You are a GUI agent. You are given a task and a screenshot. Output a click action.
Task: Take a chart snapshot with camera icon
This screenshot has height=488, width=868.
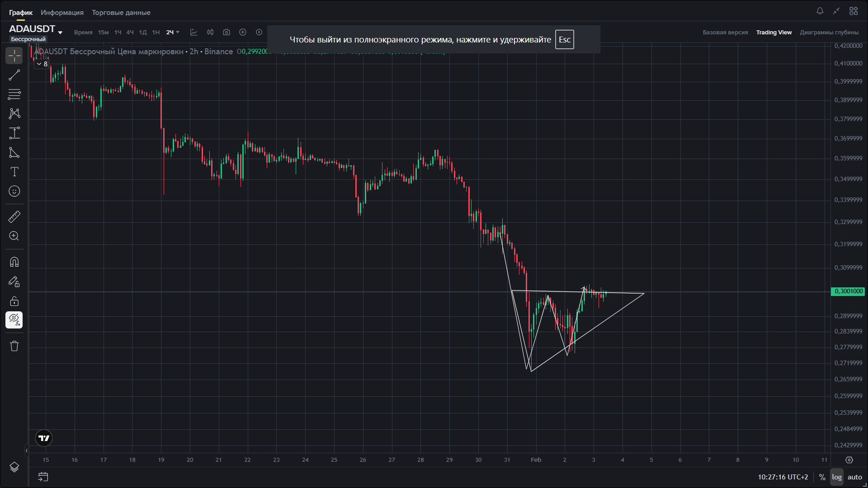coord(226,32)
